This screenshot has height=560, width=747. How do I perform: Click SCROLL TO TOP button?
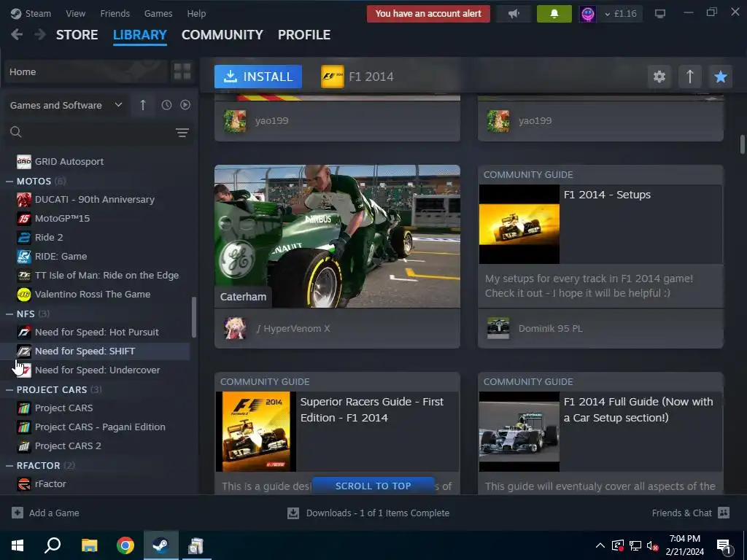pyautogui.click(x=373, y=486)
